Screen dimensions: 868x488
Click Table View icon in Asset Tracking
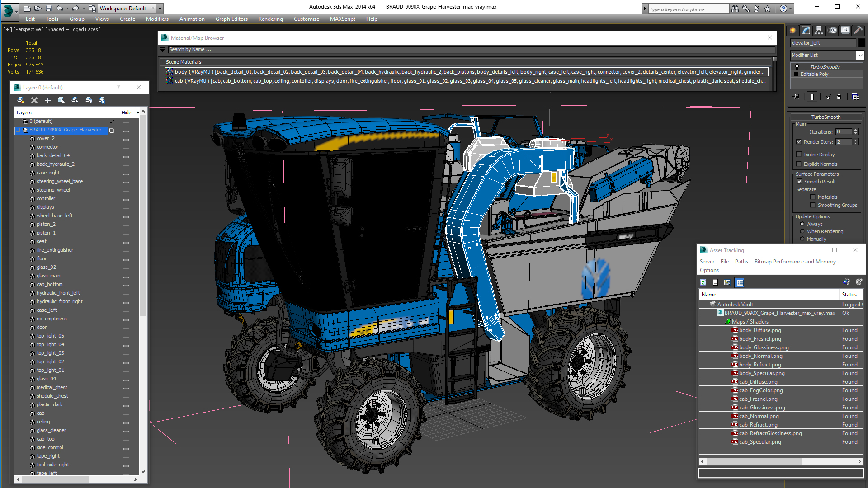click(740, 282)
